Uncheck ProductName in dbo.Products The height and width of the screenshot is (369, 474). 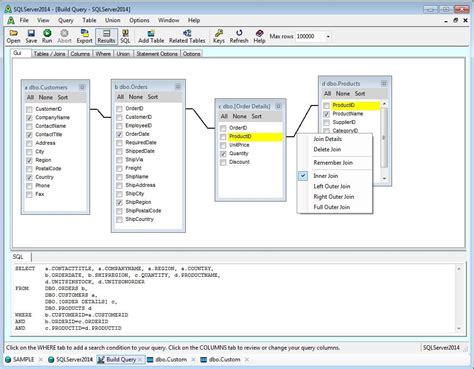326,114
